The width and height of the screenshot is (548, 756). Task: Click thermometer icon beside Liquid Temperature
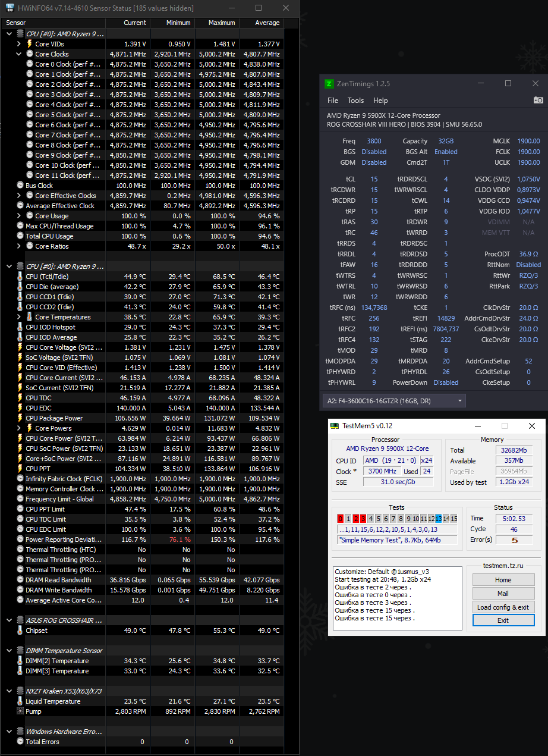[x=20, y=701]
